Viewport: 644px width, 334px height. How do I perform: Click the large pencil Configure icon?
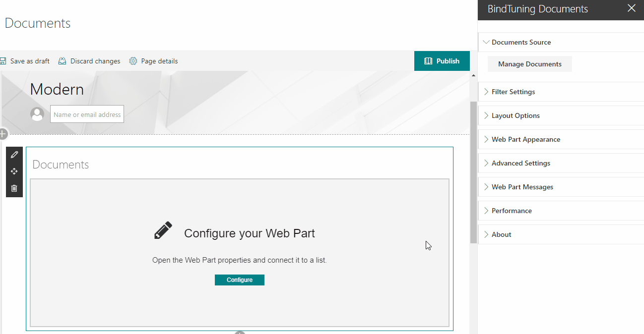coord(163,230)
